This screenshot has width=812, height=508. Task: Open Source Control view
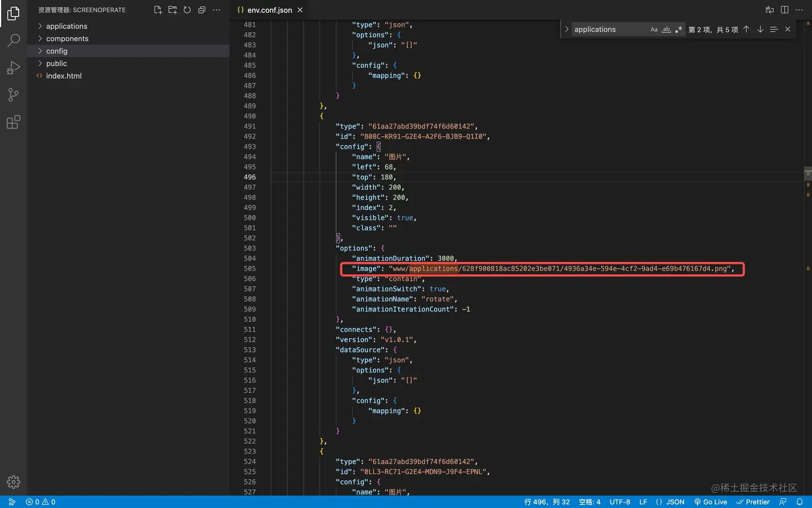(13, 95)
